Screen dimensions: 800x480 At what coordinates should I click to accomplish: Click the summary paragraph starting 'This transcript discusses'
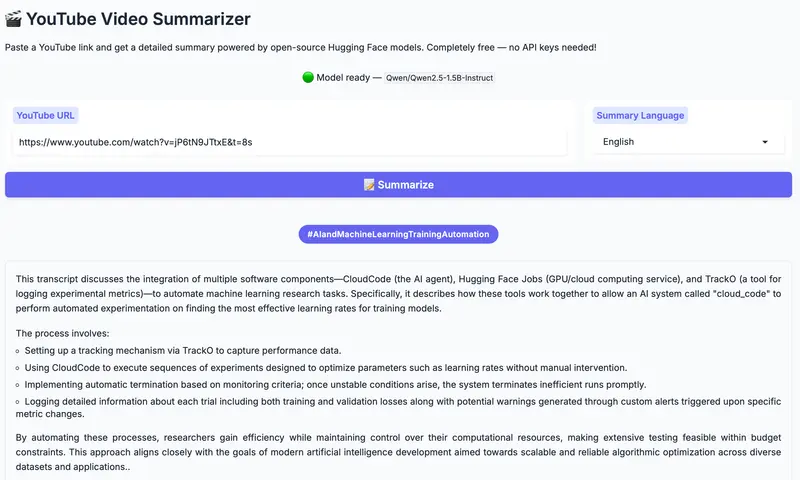point(399,293)
